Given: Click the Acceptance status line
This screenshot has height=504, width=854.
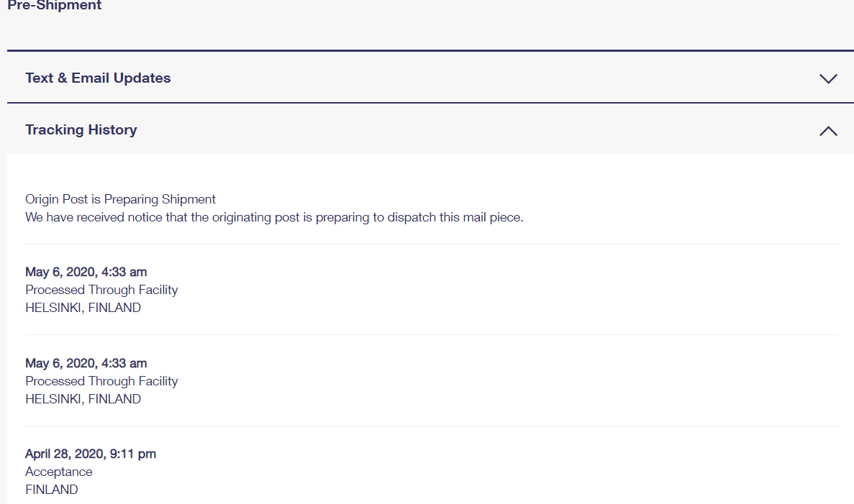Looking at the screenshot, I should (x=59, y=472).
